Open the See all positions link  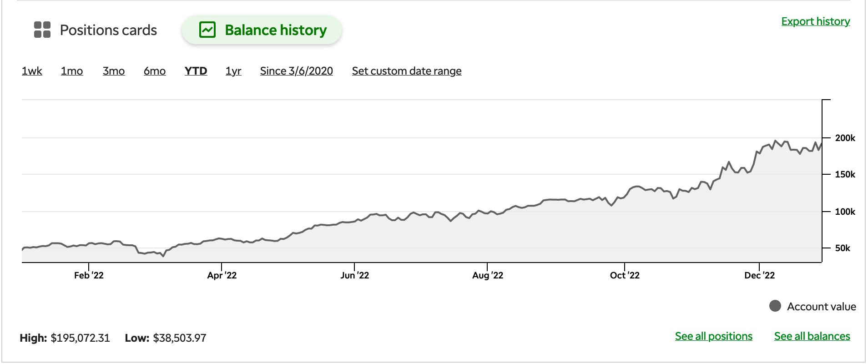pyautogui.click(x=713, y=336)
